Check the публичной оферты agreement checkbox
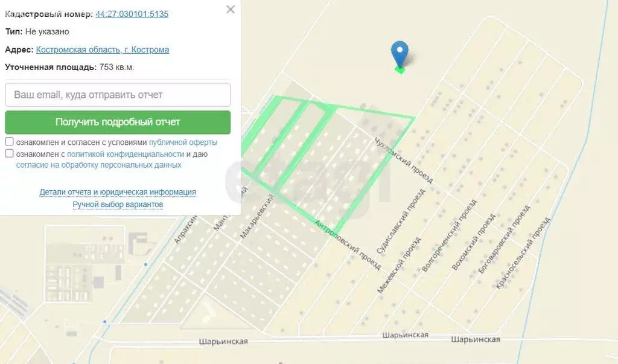 coord(10,142)
